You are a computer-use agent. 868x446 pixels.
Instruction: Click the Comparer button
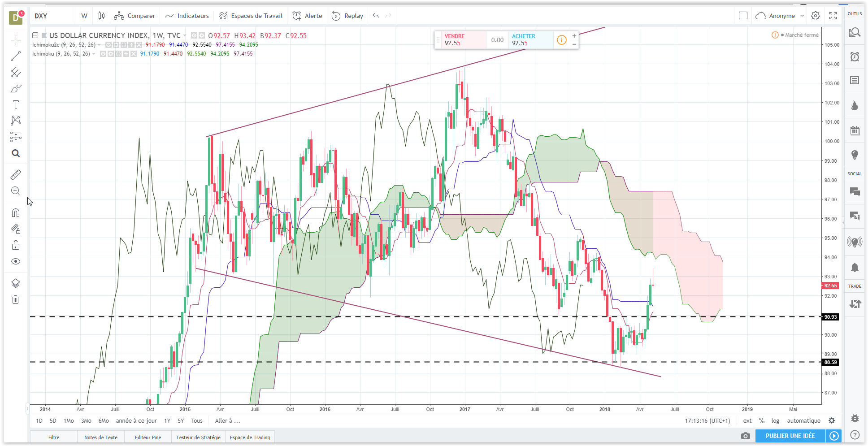pos(135,16)
